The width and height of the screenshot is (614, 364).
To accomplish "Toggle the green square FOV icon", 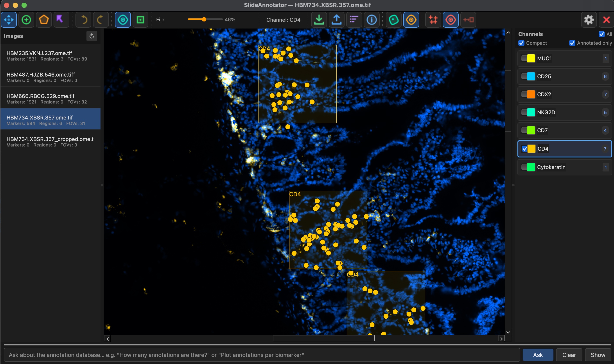I will (x=140, y=20).
